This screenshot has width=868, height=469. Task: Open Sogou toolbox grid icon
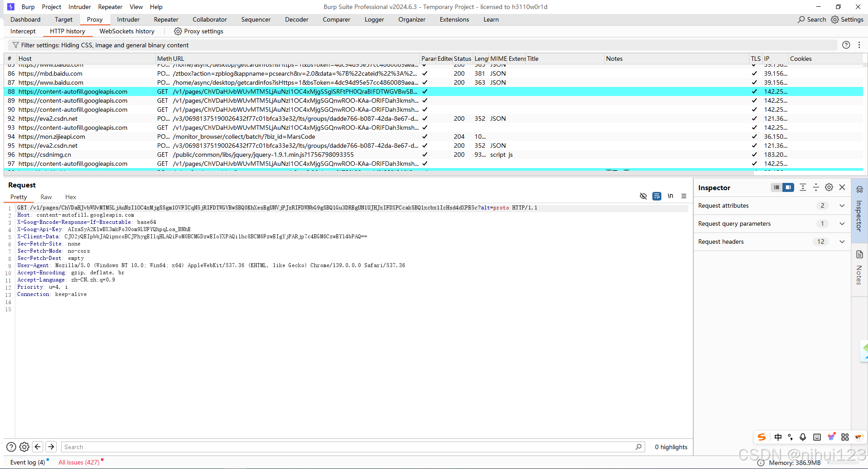(x=845, y=437)
